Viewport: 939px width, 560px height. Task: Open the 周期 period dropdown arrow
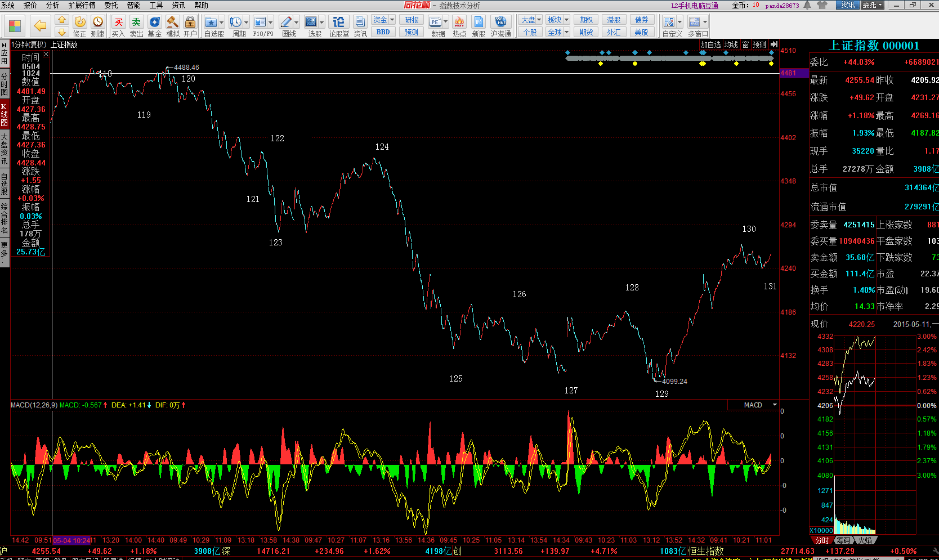246,23
